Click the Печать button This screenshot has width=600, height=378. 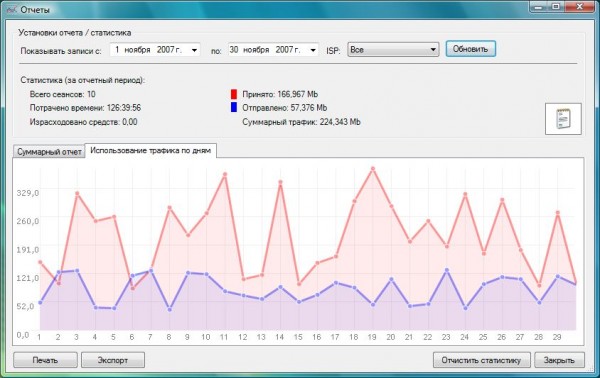coord(45,360)
